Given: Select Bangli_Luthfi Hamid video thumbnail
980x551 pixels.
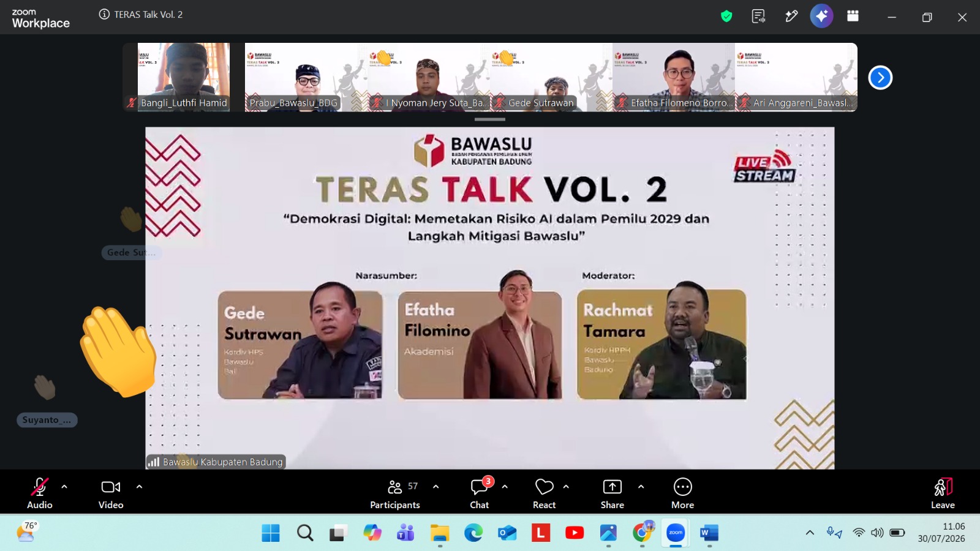Looking at the screenshot, I should pos(184,77).
